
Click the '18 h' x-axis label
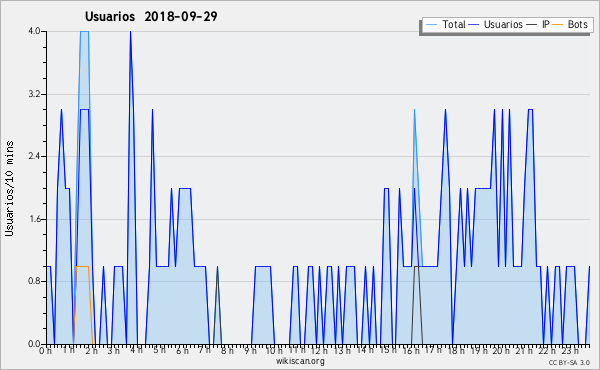tap(457, 351)
